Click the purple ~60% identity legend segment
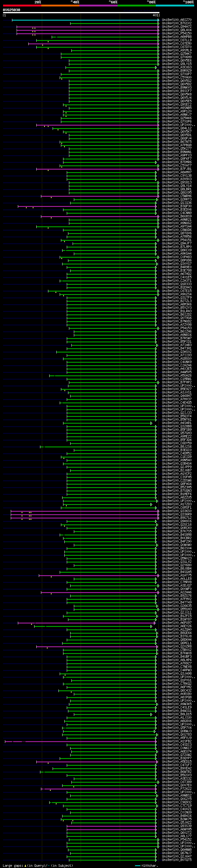Screen dimensions: 197x868 [98, 6]
